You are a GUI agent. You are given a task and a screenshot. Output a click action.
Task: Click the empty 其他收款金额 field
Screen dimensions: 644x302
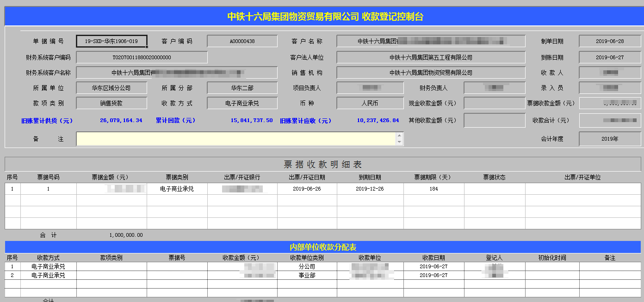pos(495,120)
